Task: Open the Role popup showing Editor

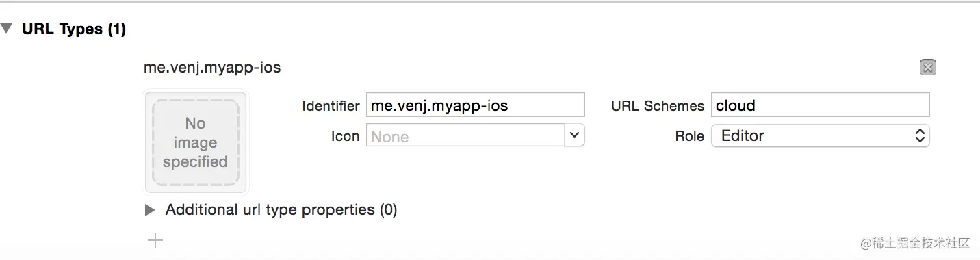Action: pos(820,135)
